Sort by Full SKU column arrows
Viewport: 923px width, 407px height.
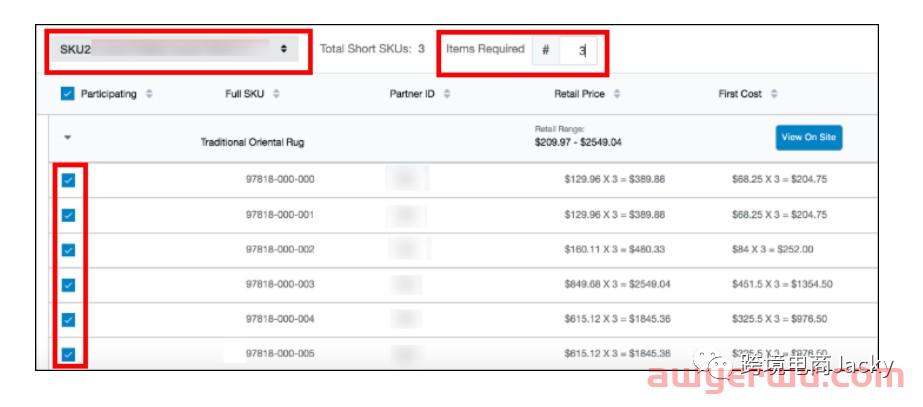click(x=276, y=94)
